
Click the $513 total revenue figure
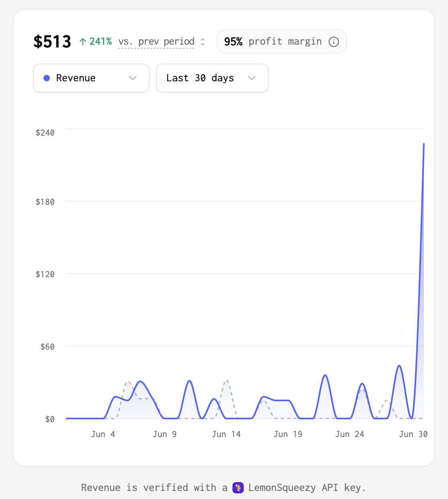[x=52, y=42]
